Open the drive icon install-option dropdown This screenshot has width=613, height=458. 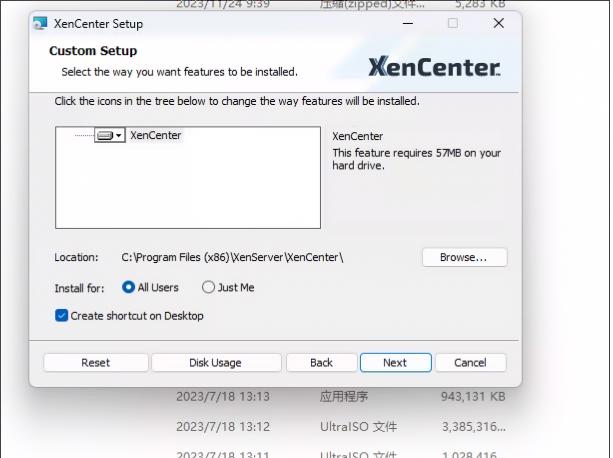(x=109, y=135)
